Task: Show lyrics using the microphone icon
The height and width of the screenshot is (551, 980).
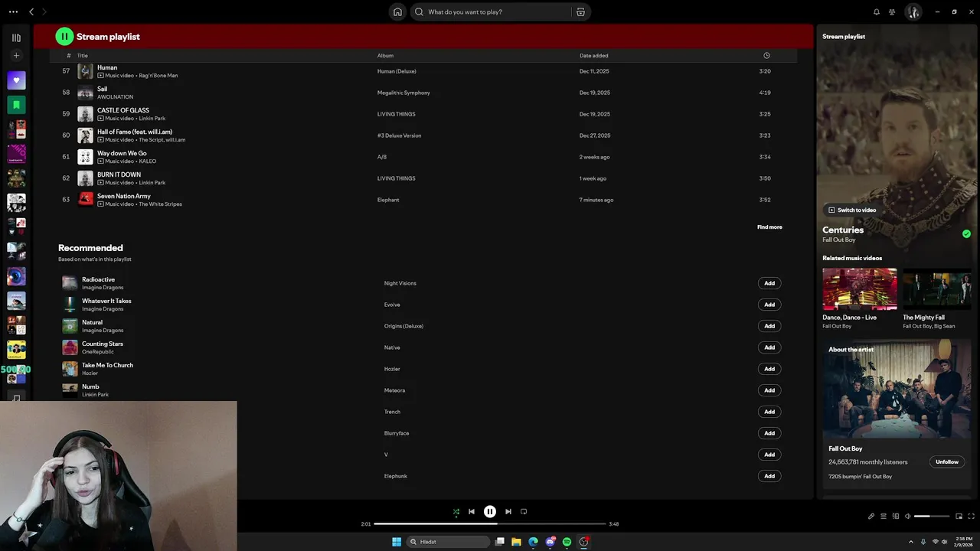Action: [x=871, y=517]
